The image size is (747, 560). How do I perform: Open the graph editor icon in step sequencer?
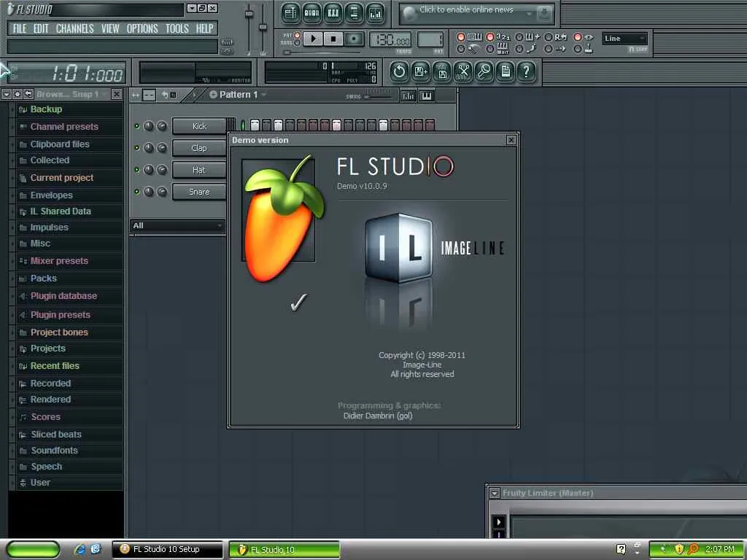coord(409,96)
